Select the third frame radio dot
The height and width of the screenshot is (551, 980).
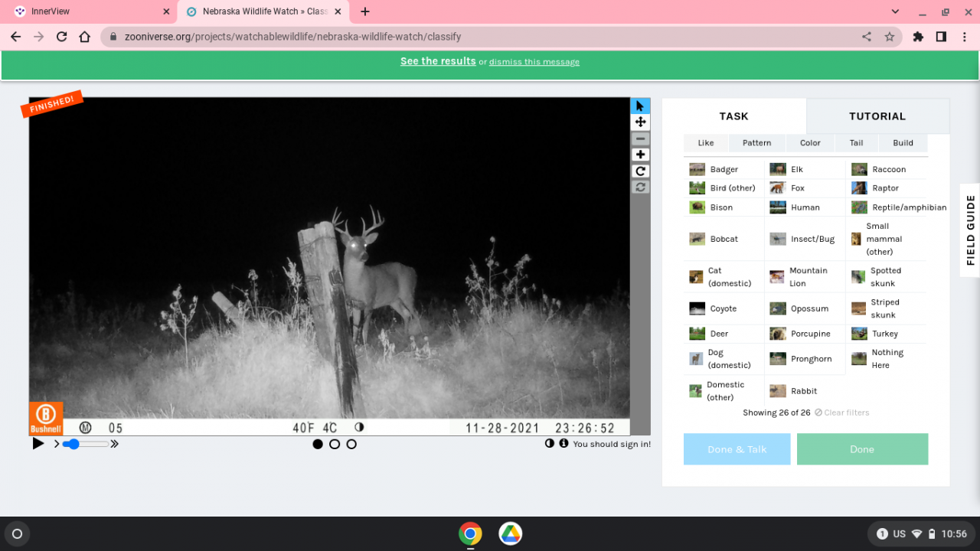coord(351,444)
